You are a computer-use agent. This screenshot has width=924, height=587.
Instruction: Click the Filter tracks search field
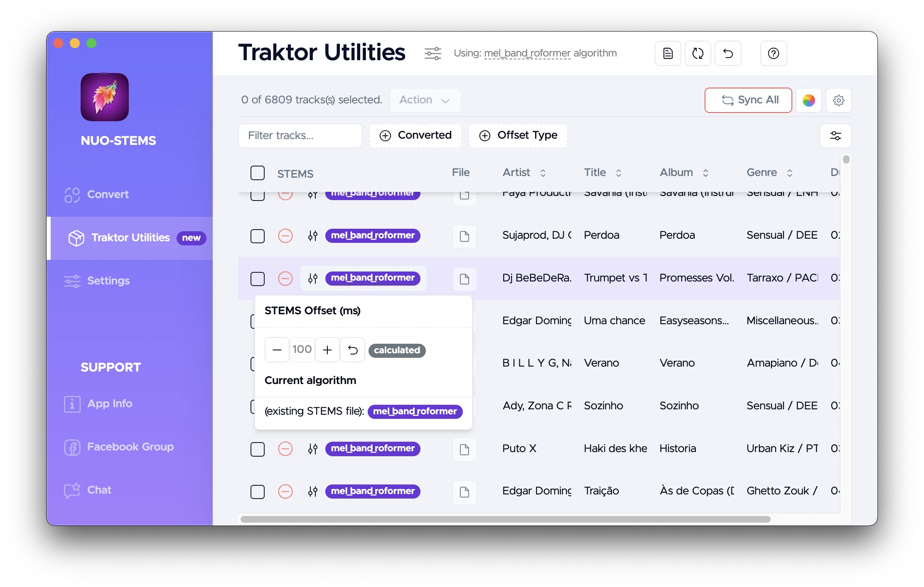tap(300, 136)
